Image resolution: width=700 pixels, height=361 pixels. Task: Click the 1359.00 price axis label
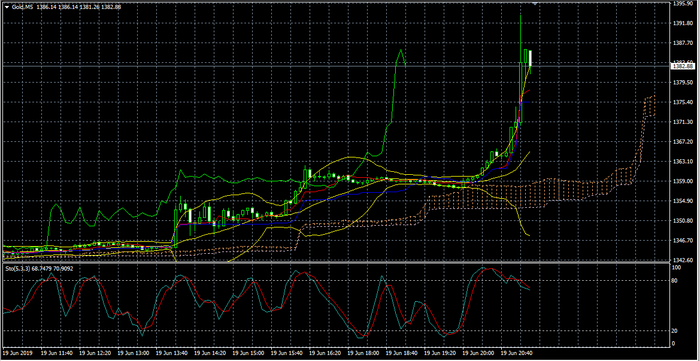[x=683, y=181]
